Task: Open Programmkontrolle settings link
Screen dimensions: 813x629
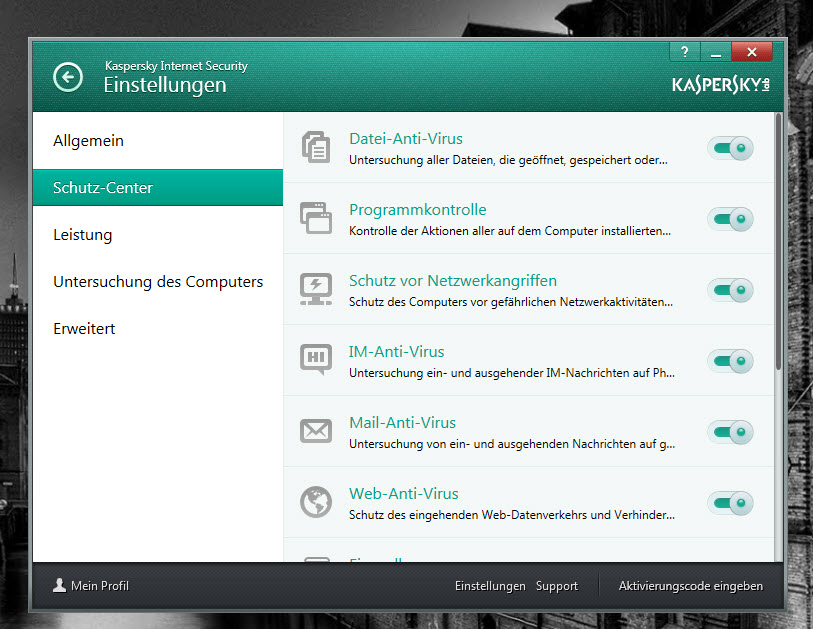Action: tap(418, 209)
